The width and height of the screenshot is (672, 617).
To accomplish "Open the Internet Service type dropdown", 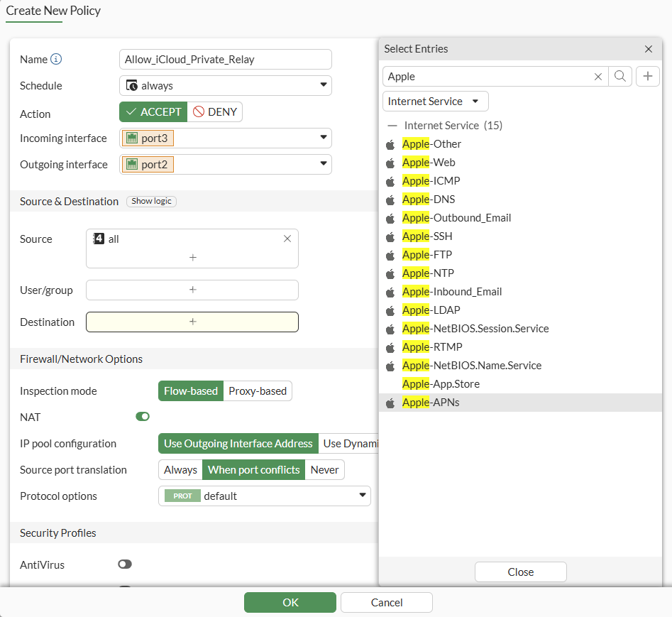I will 435,102.
